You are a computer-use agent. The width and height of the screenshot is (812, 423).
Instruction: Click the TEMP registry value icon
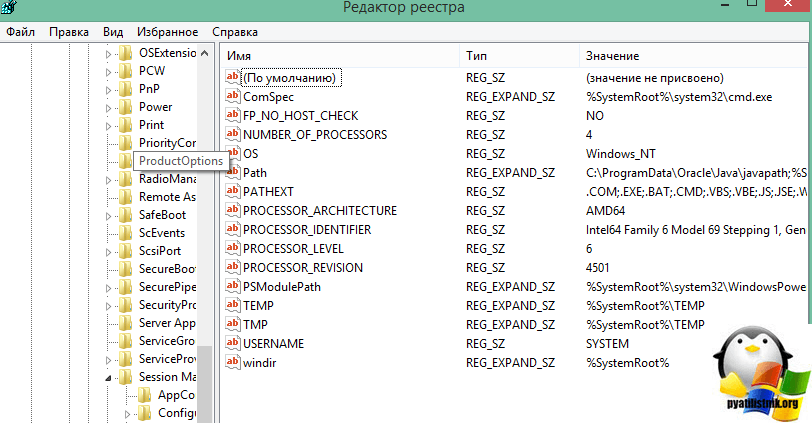click(233, 306)
